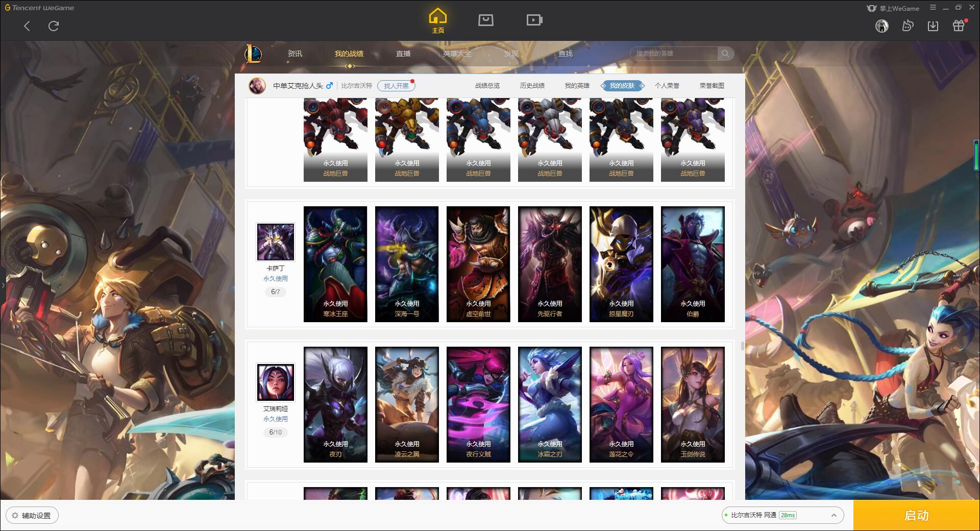Click the search magnifier icon
This screenshot has width=980, height=531.
[x=725, y=54]
